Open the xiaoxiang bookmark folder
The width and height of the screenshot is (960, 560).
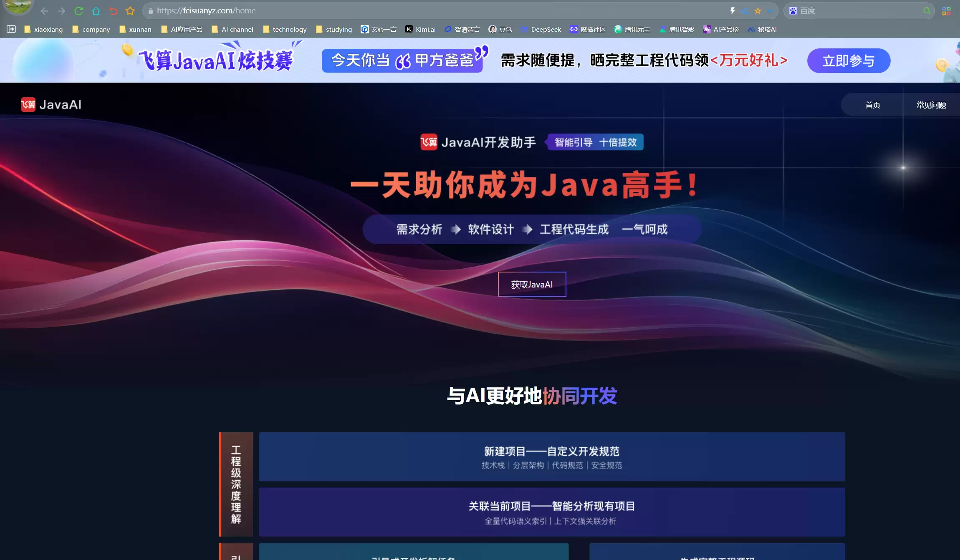tap(43, 29)
